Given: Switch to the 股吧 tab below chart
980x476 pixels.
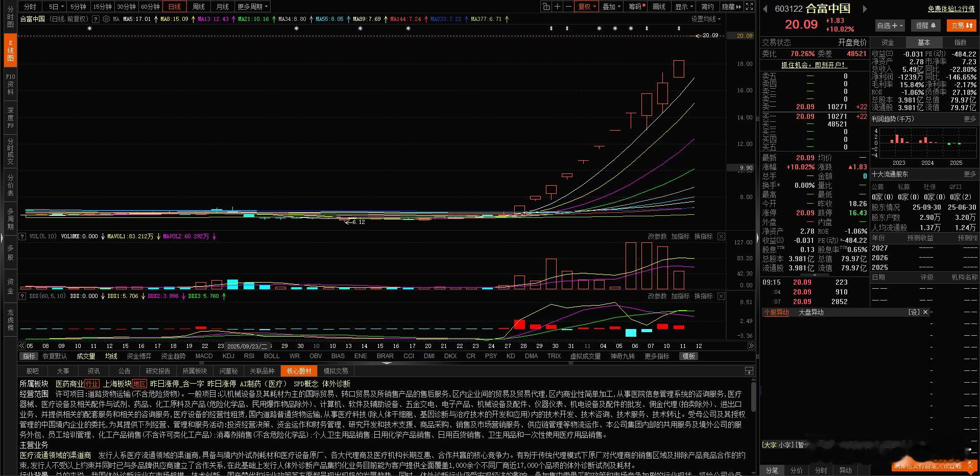Looking at the screenshot, I should tap(32, 371).
